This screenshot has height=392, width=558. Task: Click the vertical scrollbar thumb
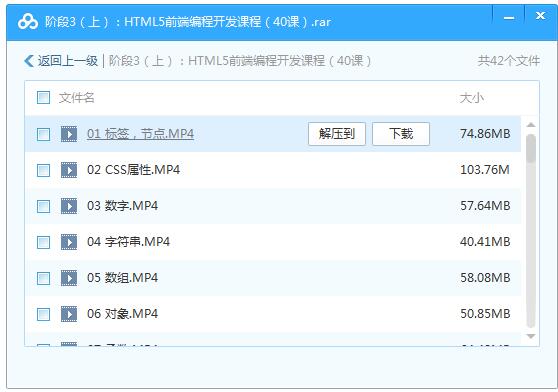[531, 149]
